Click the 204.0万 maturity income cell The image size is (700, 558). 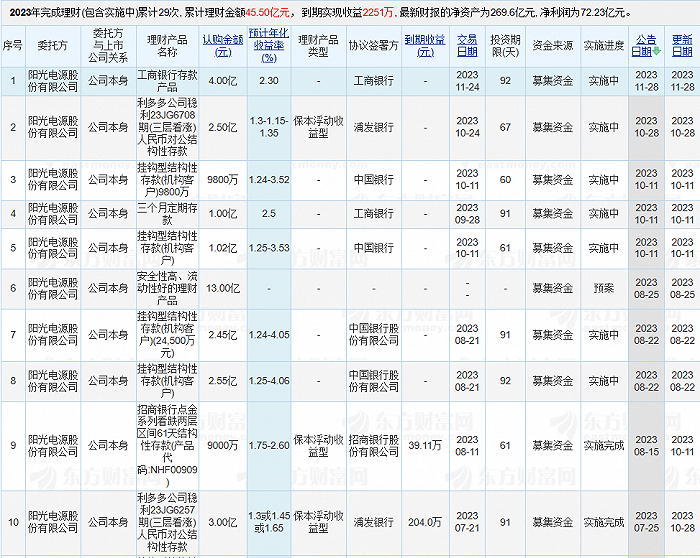click(x=425, y=522)
